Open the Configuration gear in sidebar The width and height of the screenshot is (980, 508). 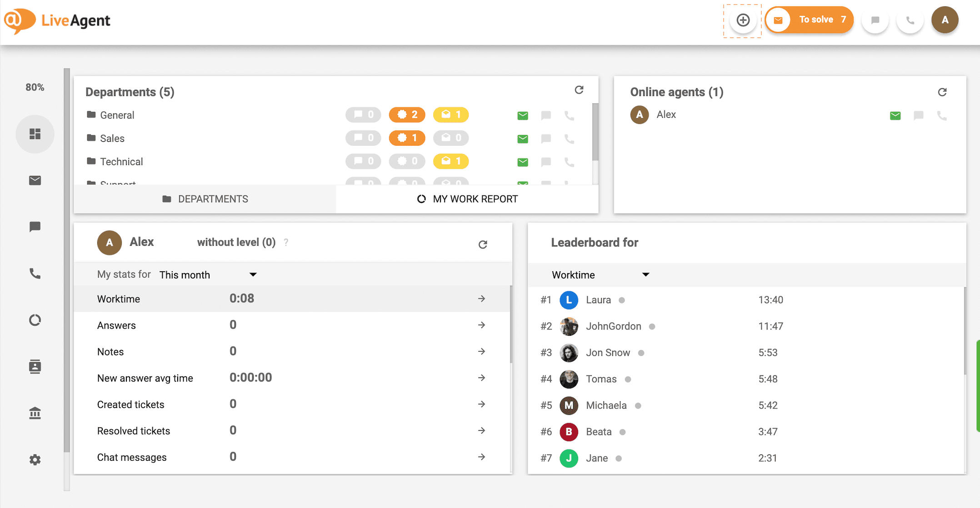35,459
